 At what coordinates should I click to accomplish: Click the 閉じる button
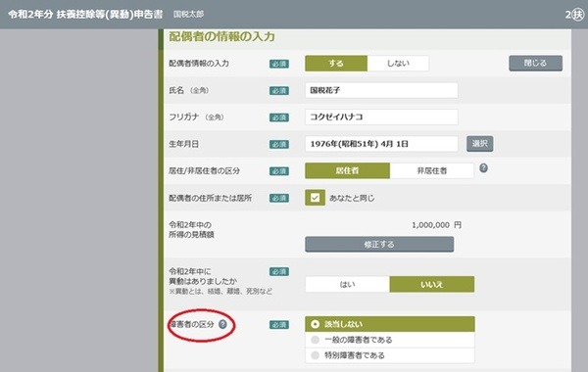[535, 63]
